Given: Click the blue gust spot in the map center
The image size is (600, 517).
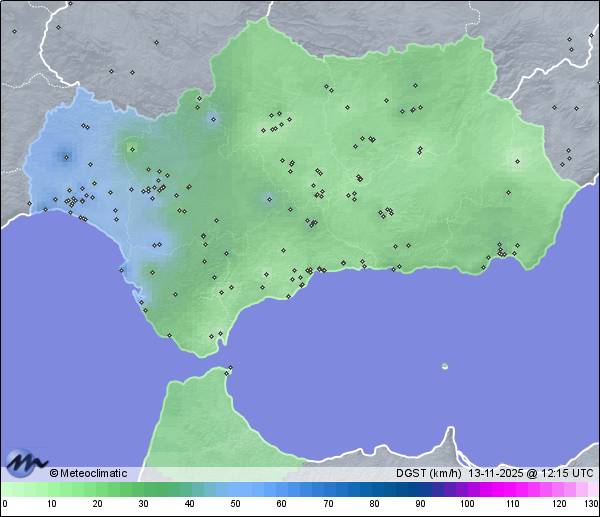Looking at the screenshot, I should [267, 198].
